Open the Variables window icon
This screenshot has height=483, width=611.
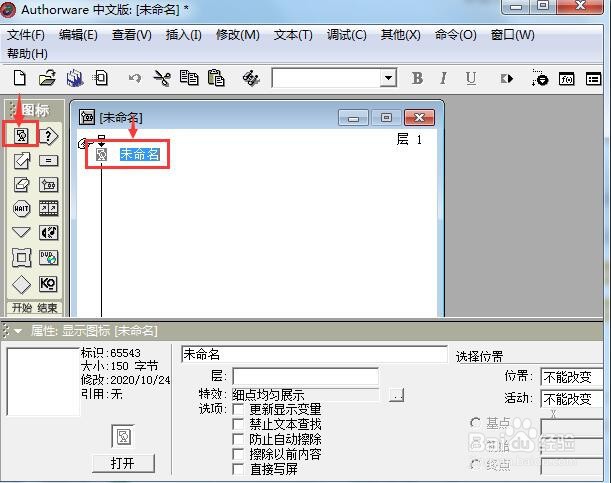click(x=593, y=79)
